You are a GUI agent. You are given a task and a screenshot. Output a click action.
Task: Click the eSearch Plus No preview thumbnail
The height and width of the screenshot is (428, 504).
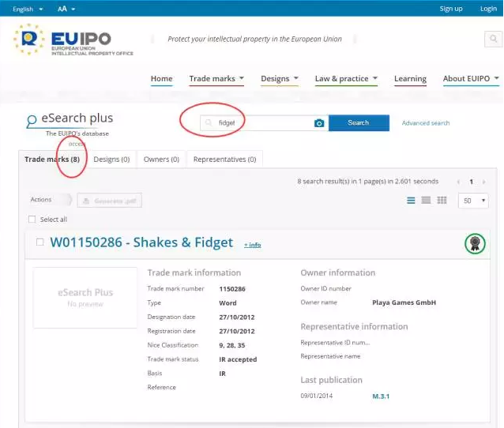tap(85, 298)
